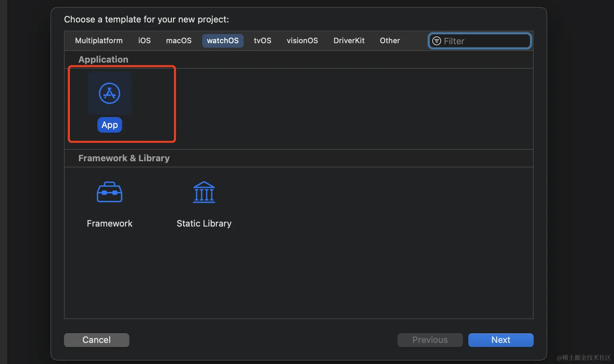View the Other templates tab
The height and width of the screenshot is (364, 614).
pos(390,41)
